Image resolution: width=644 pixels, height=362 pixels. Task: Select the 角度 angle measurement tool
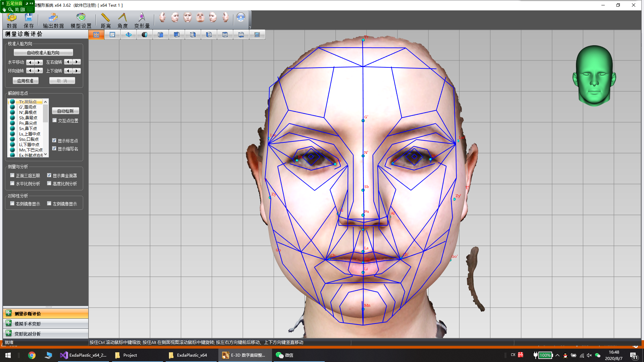pos(122,20)
